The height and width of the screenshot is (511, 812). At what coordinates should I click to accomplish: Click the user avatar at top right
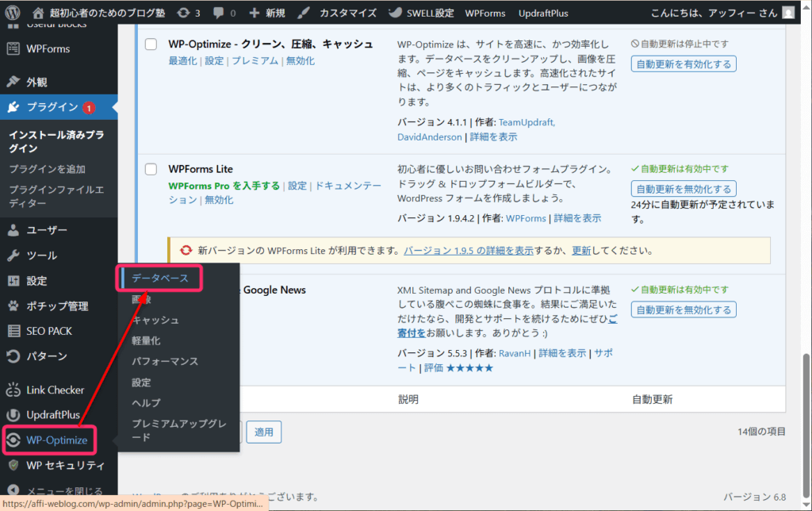[788, 13]
